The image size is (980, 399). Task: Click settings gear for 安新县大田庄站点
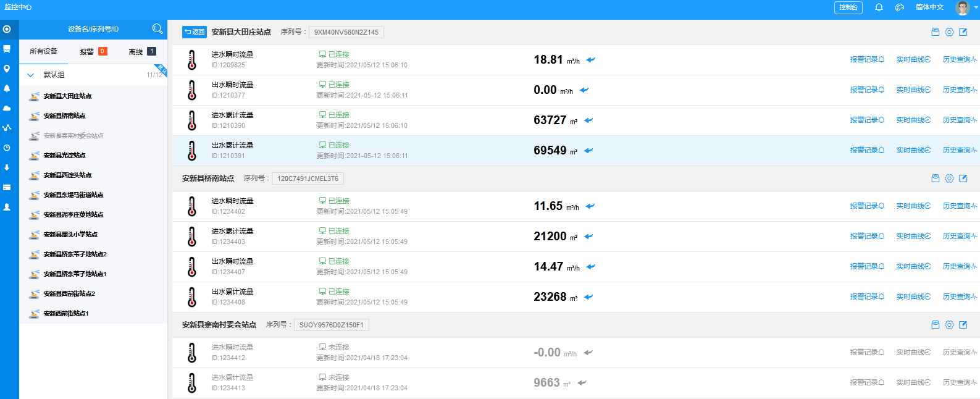[x=949, y=32]
